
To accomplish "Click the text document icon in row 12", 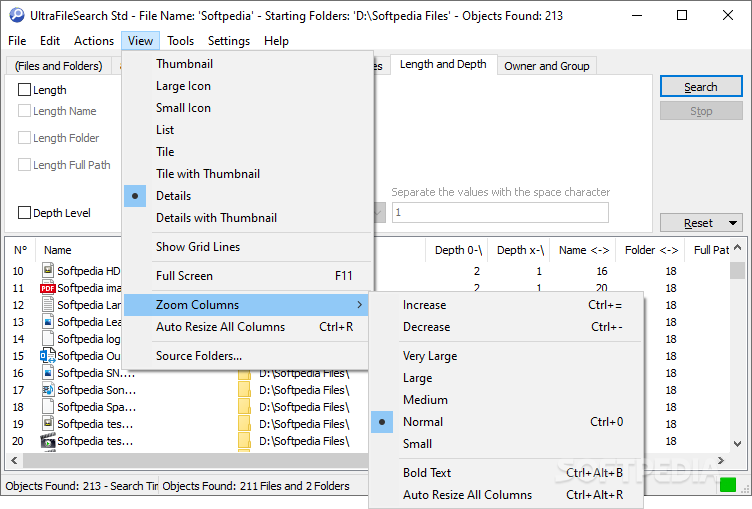I will click(x=48, y=305).
